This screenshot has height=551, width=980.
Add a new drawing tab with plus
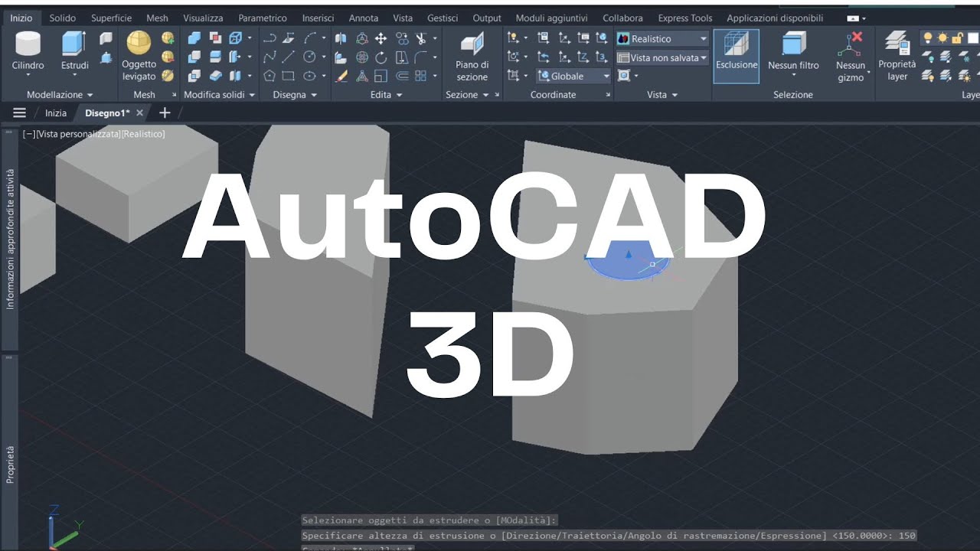(165, 112)
